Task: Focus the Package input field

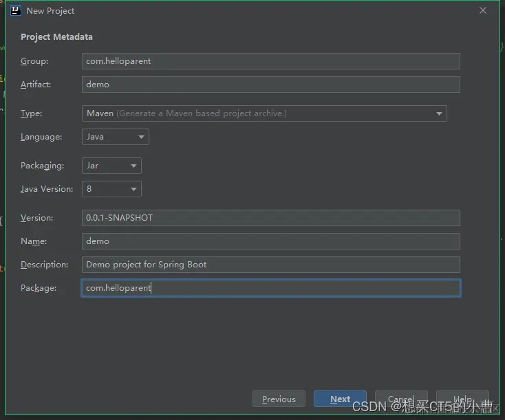Action: pyautogui.click(x=271, y=288)
